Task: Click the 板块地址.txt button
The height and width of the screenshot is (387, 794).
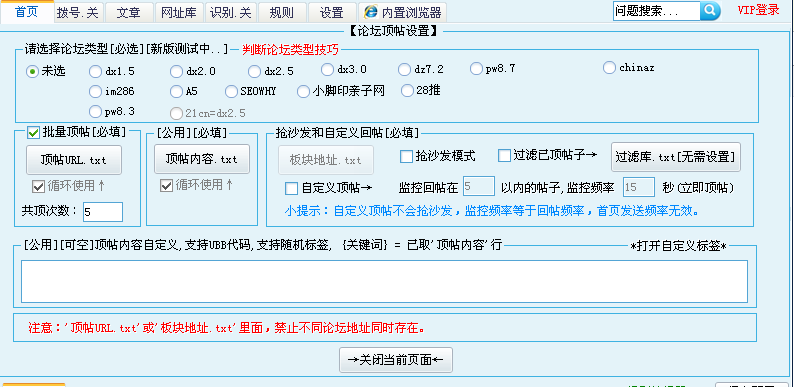Action: coord(326,160)
